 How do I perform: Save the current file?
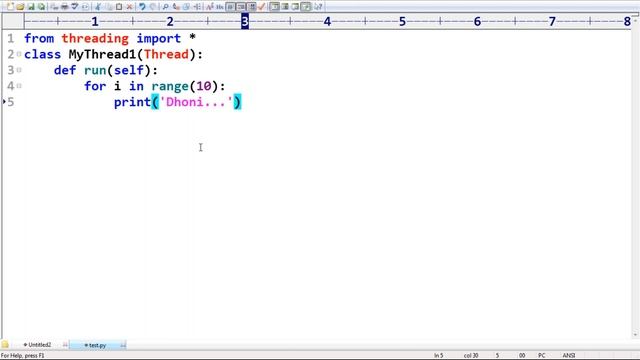point(31,7)
